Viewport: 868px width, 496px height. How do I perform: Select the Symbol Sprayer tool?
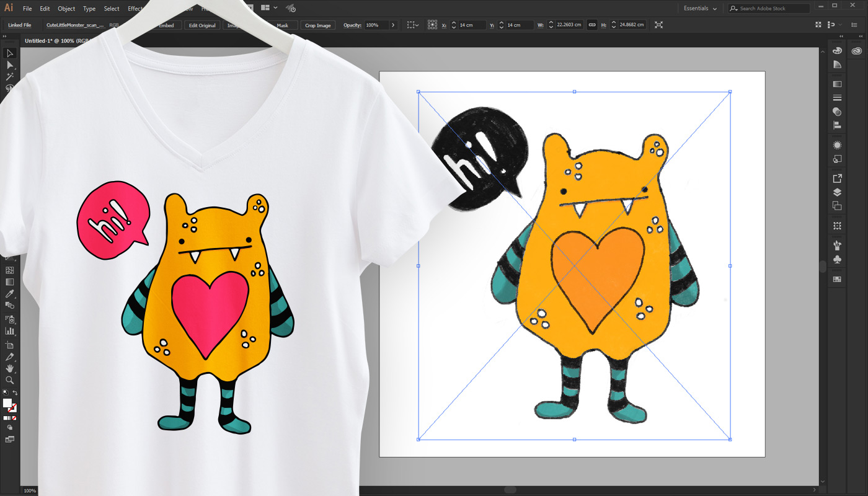[x=10, y=319]
